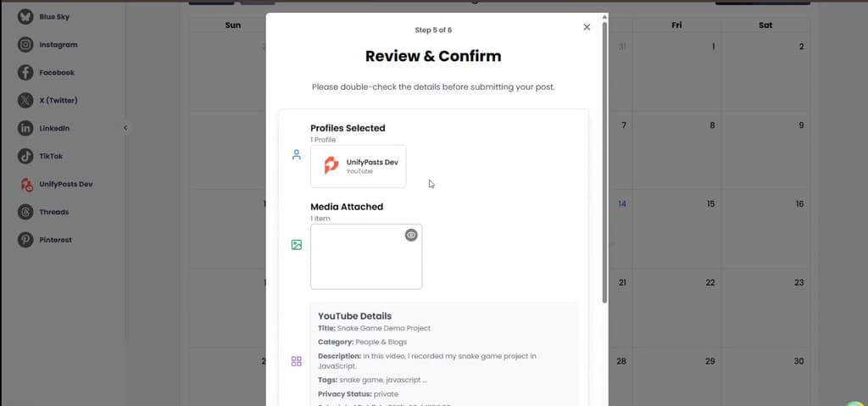The width and height of the screenshot is (868, 406).
Task: Click the UnifyPosts Dev profile card
Action: pyautogui.click(x=359, y=166)
